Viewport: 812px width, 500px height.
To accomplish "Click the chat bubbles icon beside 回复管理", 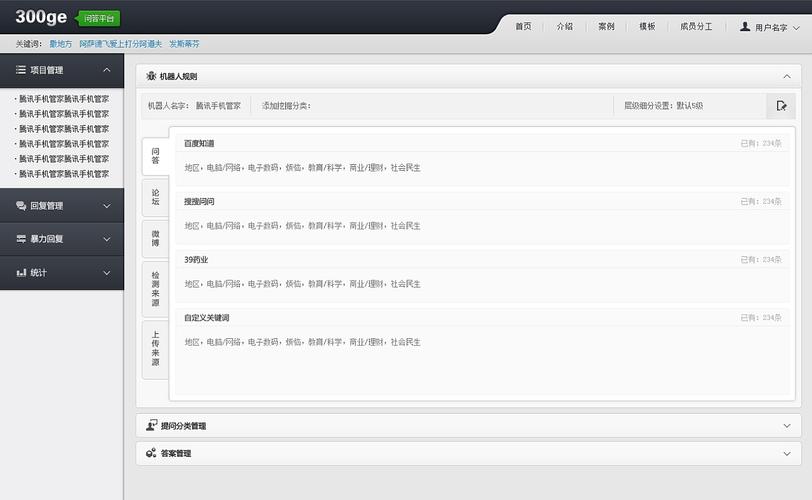I will 21,205.
